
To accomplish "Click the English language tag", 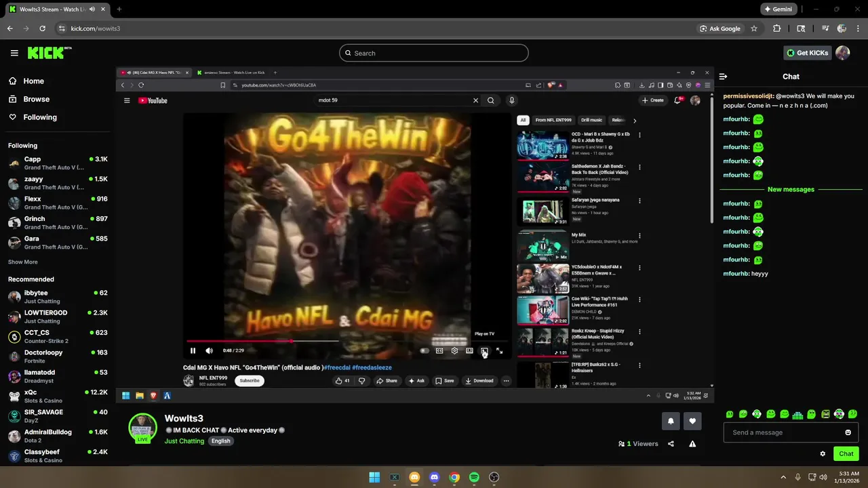I will 220,441.
